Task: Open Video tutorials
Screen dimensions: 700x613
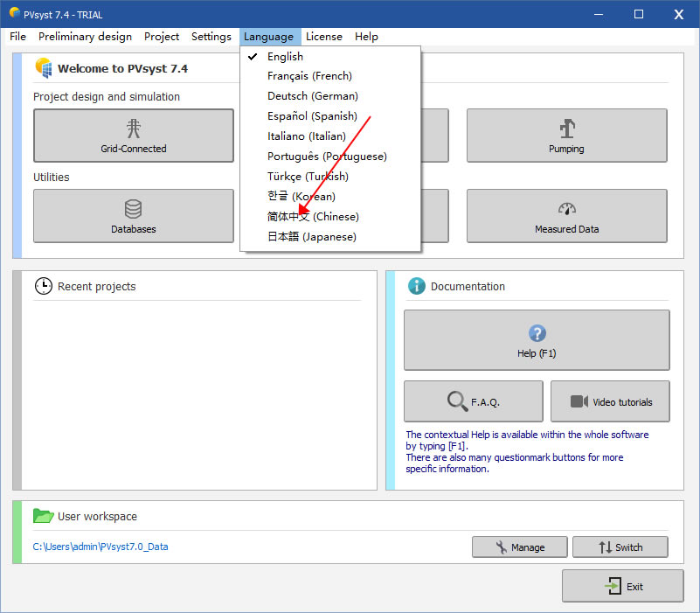Action: coord(610,401)
